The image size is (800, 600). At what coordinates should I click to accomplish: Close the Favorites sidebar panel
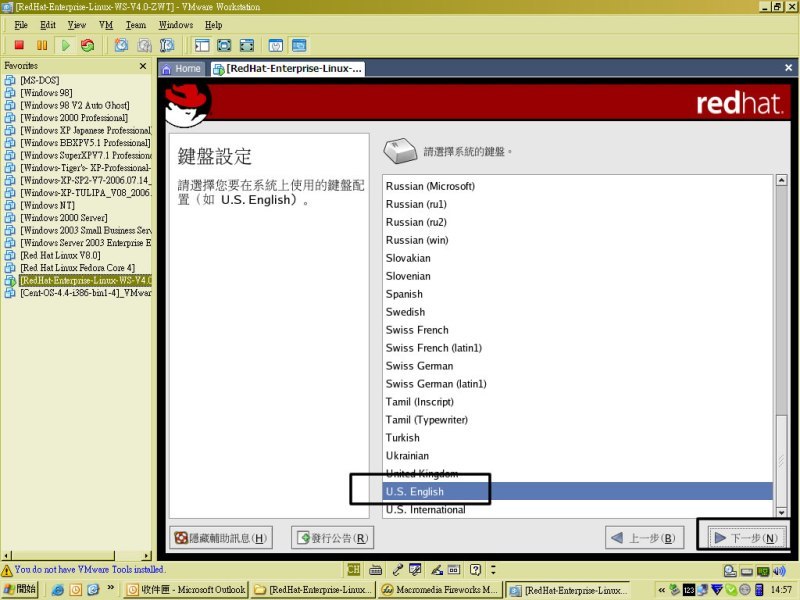pos(143,66)
